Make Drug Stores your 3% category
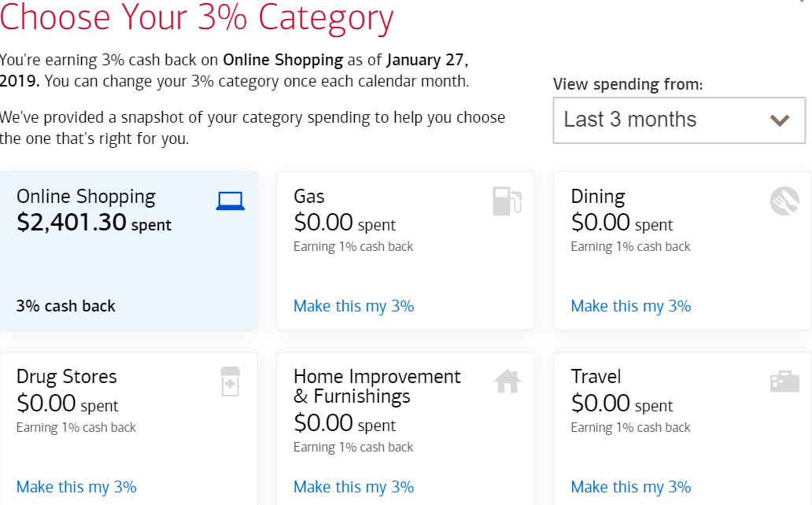Image resolution: width=812 pixels, height=505 pixels. [76, 487]
